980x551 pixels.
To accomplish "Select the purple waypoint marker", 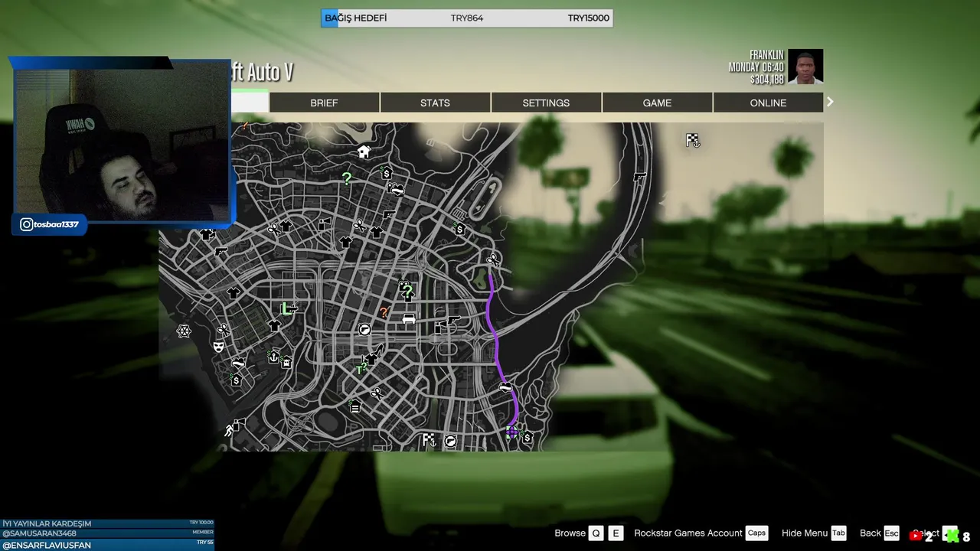I will (511, 432).
